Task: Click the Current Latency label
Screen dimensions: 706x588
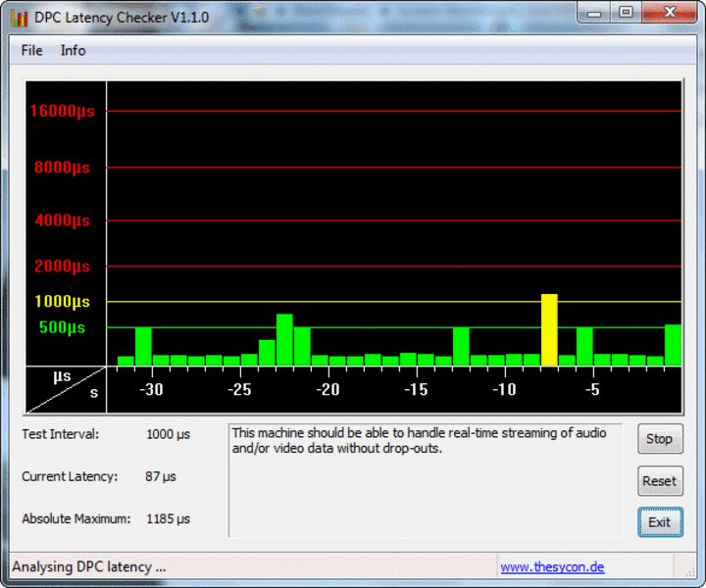Action: click(x=70, y=476)
